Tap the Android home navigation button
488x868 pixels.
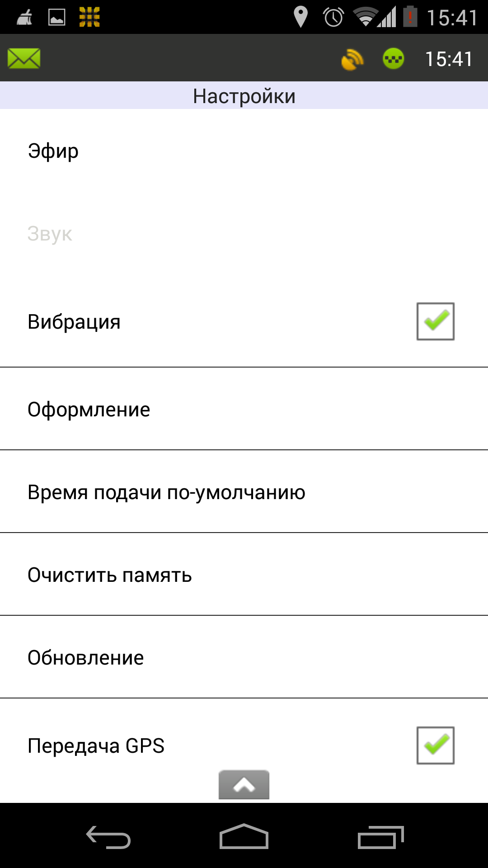(244, 836)
